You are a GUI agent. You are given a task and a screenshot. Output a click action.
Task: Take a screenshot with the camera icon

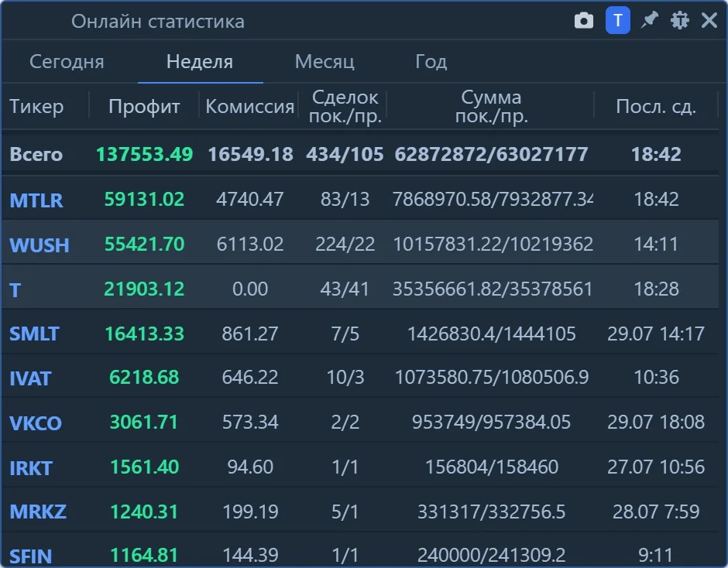(x=584, y=20)
